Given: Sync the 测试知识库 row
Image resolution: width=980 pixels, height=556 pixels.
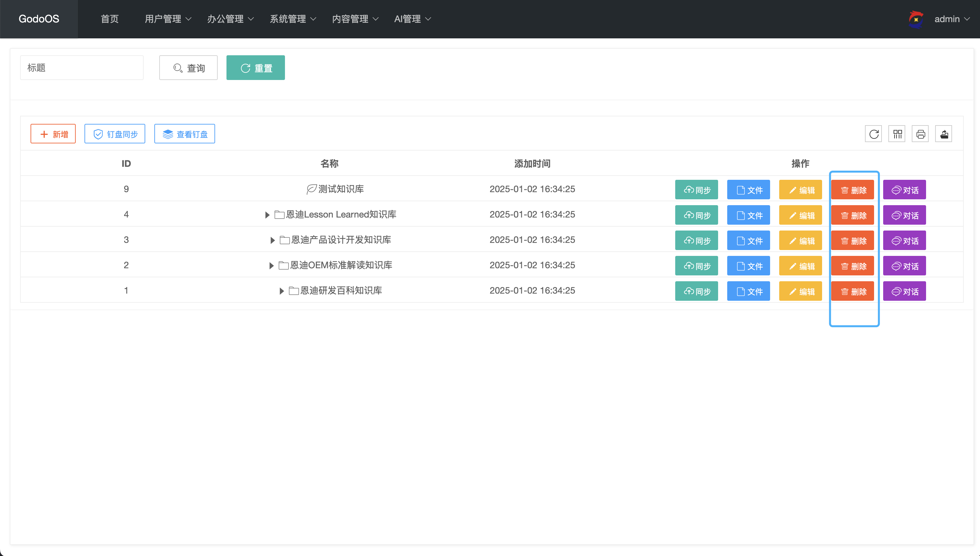Looking at the screenshot, I should [696, 190].
